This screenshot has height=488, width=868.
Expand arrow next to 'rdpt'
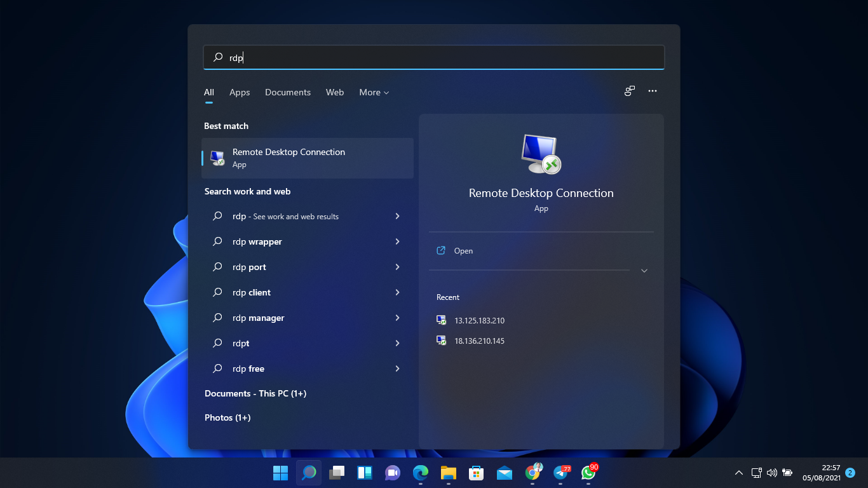397,343
